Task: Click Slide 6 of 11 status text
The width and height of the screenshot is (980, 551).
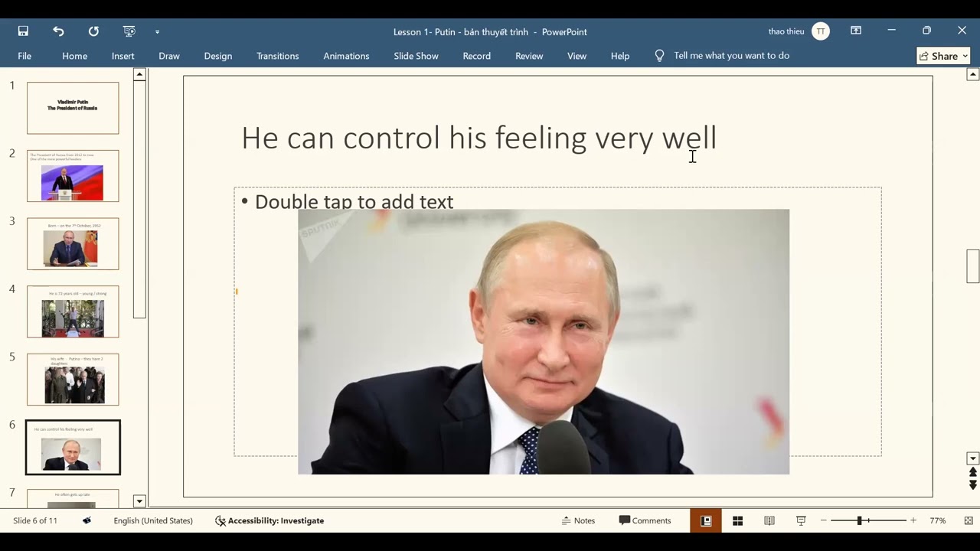Action: click(35, 520)
